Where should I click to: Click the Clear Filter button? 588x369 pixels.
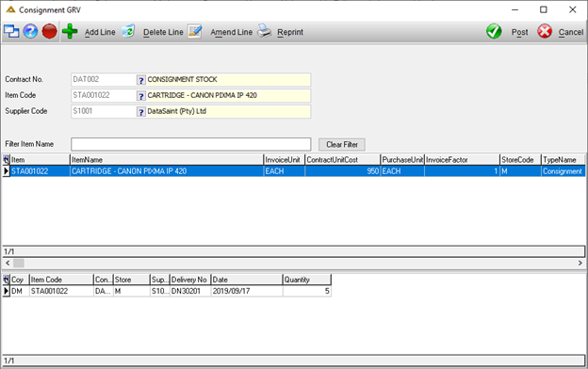coord(342,144)
